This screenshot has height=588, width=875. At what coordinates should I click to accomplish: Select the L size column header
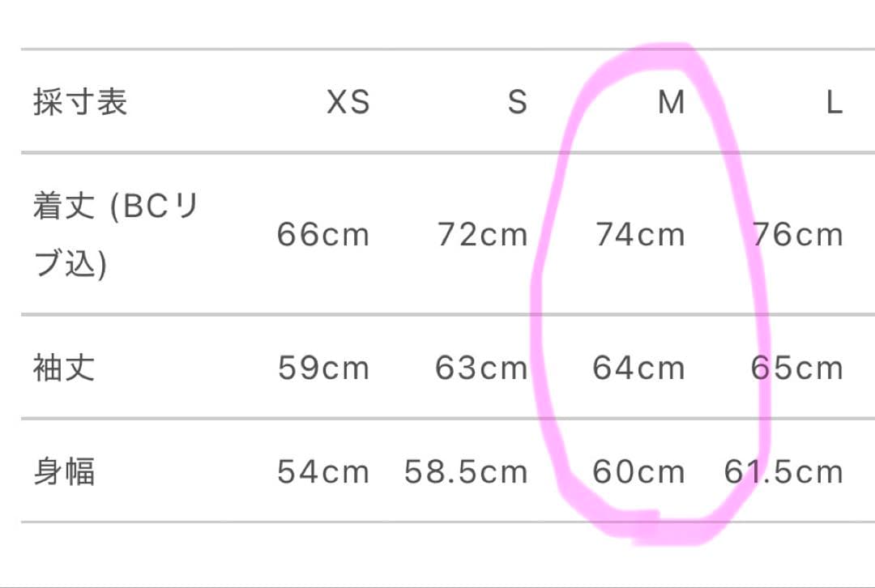tap(834, 103)
